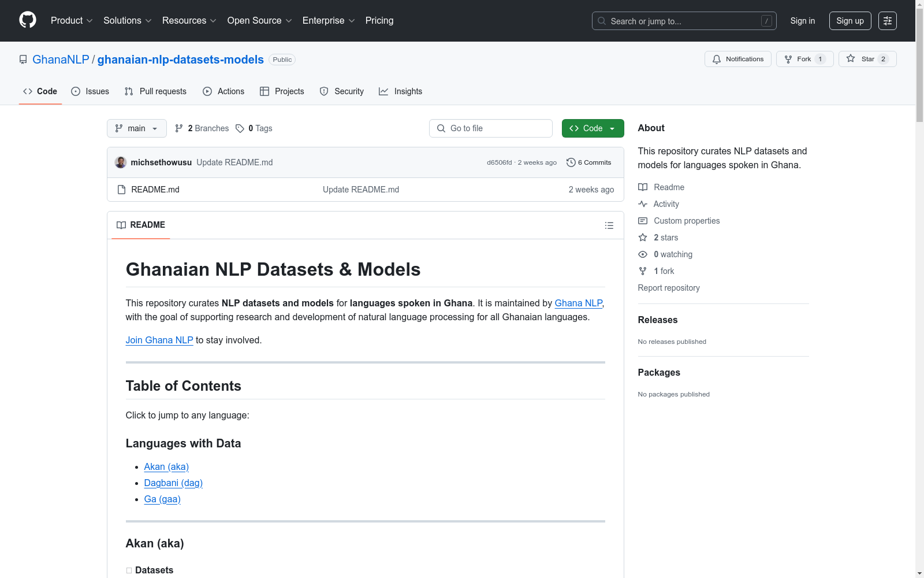Click the README.md file icon
The width and height of the screenshot is (924, 578).
(121, 190)
